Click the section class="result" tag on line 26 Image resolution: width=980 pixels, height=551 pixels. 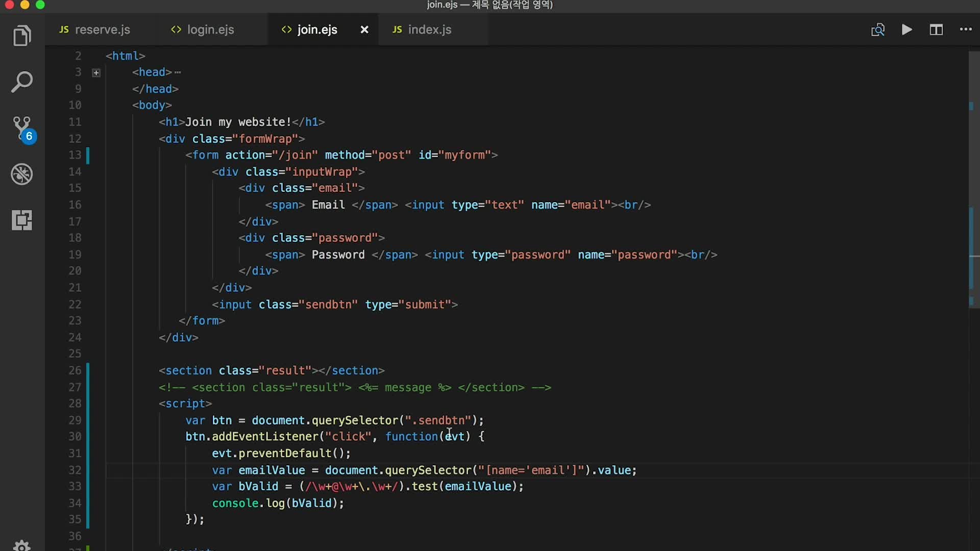[x=272, y=371]
